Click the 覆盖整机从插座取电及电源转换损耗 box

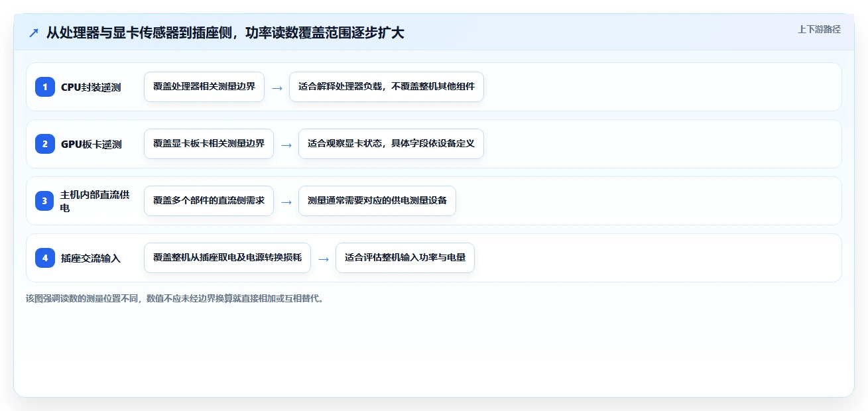coord(227,258)
